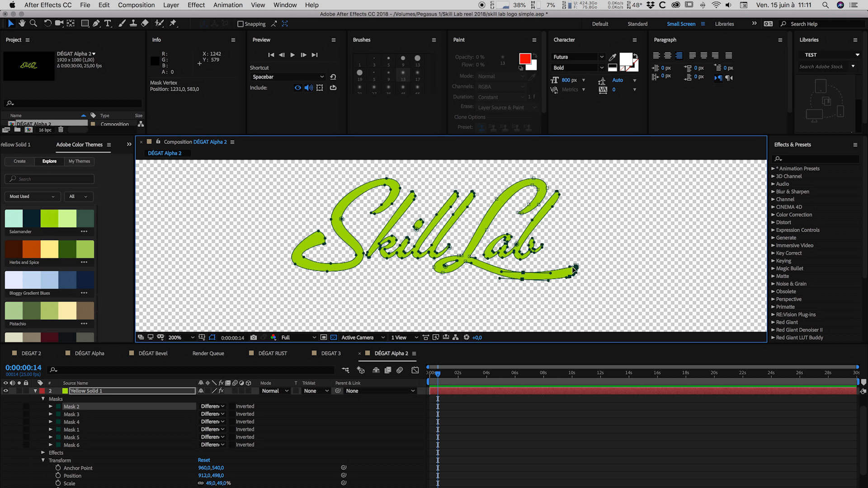Screen dimensions: 868x488
Task: Open Show Channel color management icon
Action: pyautogui.click(x=274, y=338)
